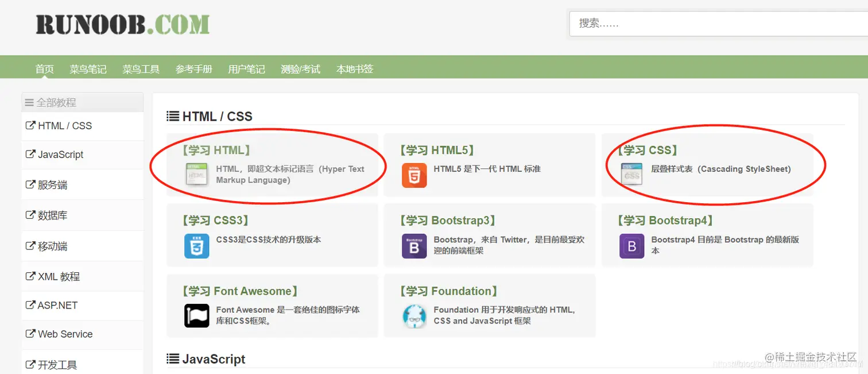The height and width of the screenshot is (374, 868).
Task: Click the 'JavaScript' section heading at bottom
Action: [214, 359]
